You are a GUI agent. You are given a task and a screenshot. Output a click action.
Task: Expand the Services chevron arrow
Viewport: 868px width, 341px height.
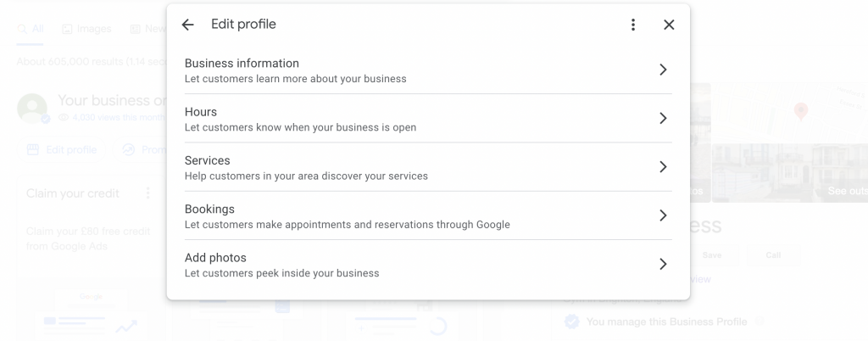(663, 167)
